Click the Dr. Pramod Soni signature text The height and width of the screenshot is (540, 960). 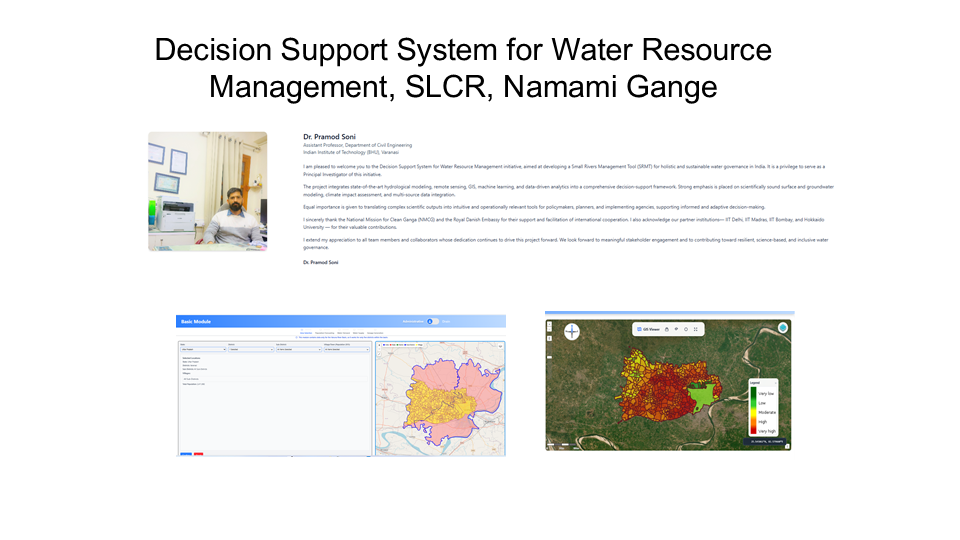point(321,262)
